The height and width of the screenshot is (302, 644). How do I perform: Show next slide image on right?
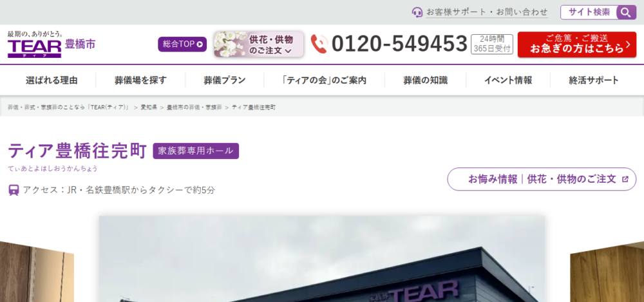(x=607, y=271)
